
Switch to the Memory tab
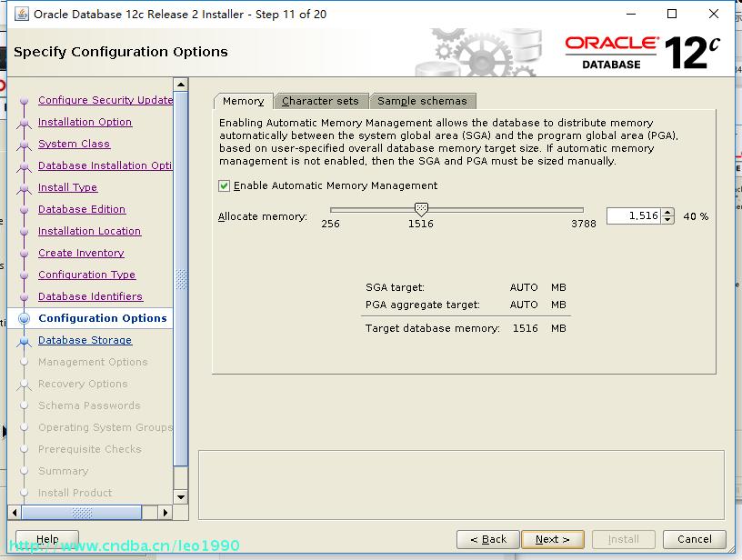243,101
